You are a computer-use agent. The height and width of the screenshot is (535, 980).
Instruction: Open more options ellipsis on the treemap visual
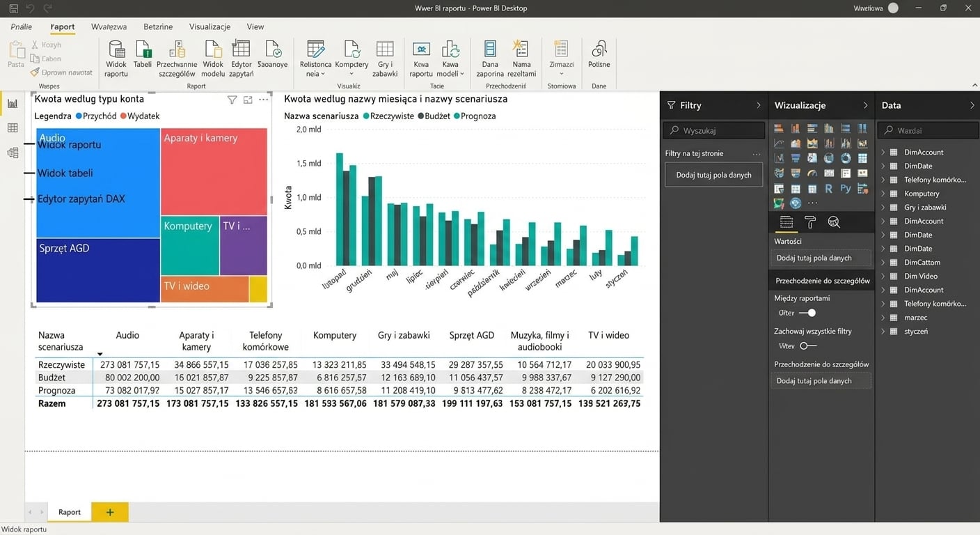(263, 100)
